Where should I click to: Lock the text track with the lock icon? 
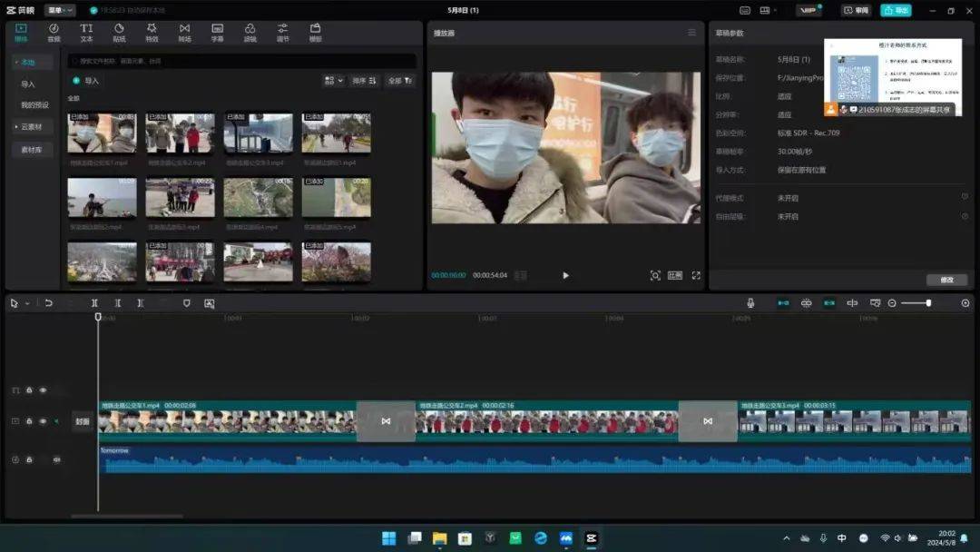pyautogui.click(x=28, y=389)
